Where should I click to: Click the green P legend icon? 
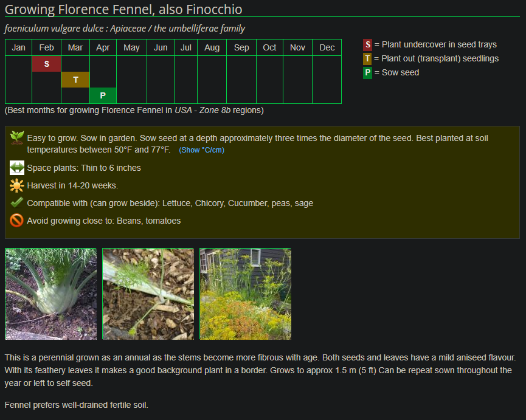(367, 72)
